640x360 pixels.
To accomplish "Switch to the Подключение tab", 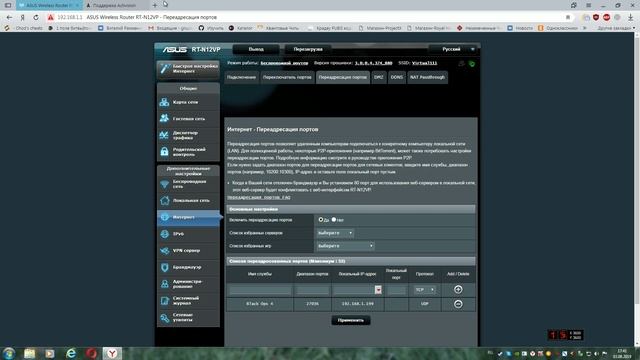I will click(x=241, y=77).
